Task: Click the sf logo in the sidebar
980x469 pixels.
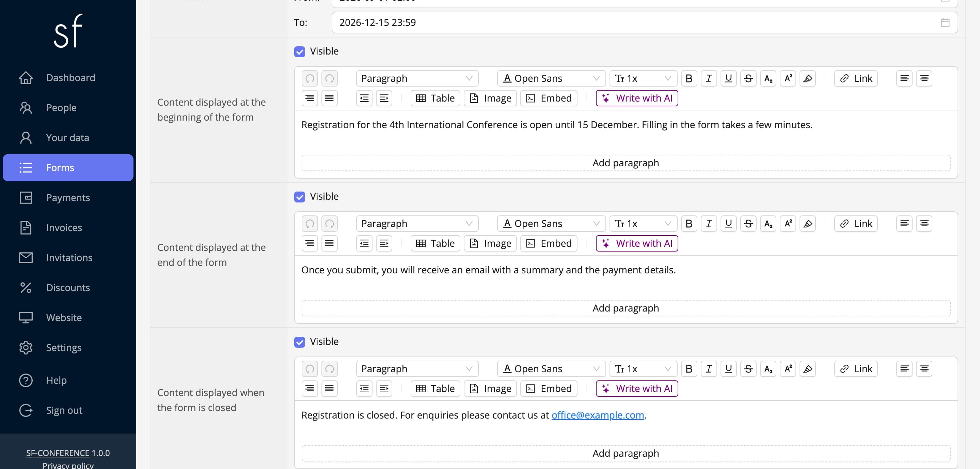Action: click(x=68, y=31)
